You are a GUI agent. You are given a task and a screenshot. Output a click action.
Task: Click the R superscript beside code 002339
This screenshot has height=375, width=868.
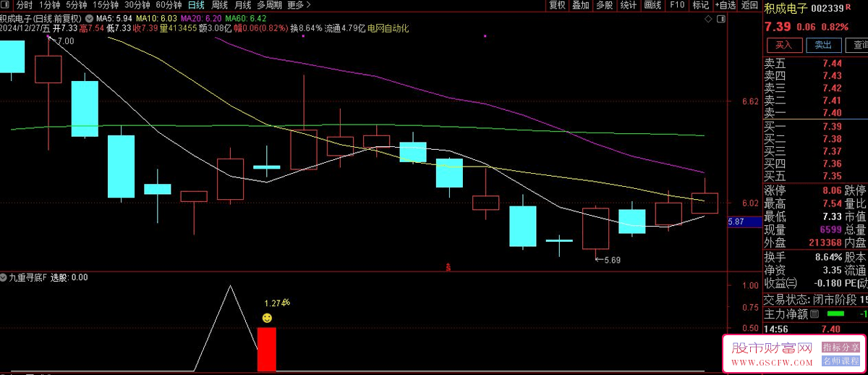[848, 7]
